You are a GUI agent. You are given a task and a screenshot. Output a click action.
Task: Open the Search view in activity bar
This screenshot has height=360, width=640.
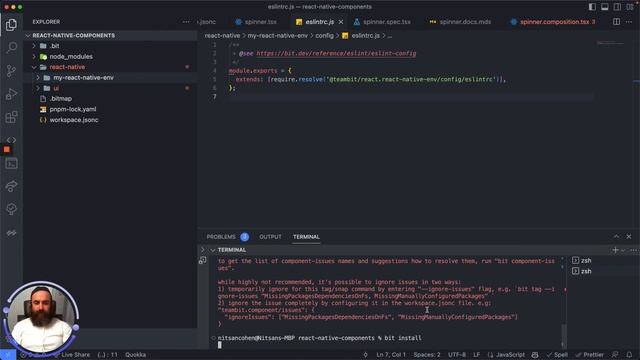click(x=11, y=48)
